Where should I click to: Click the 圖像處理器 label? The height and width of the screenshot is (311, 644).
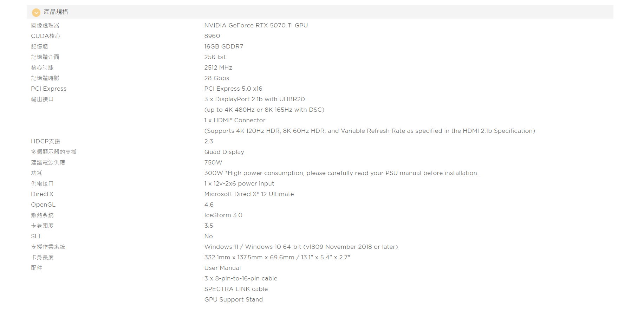[45, 25]
